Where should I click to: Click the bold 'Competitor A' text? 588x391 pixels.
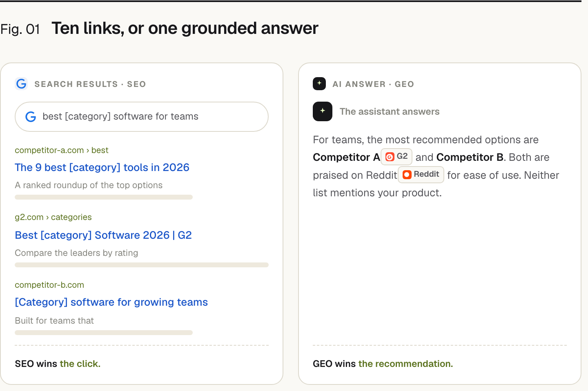tap(347, 157)
